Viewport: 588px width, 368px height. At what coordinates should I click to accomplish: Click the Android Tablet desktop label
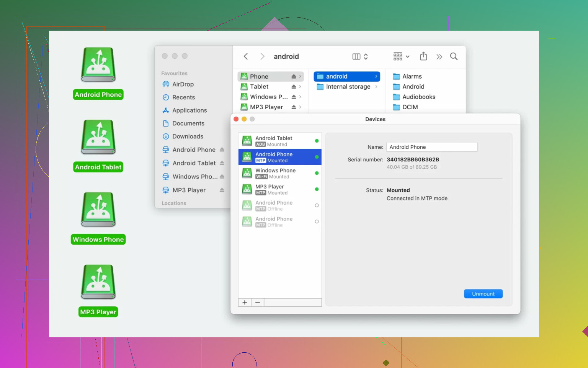pos(98,167)
